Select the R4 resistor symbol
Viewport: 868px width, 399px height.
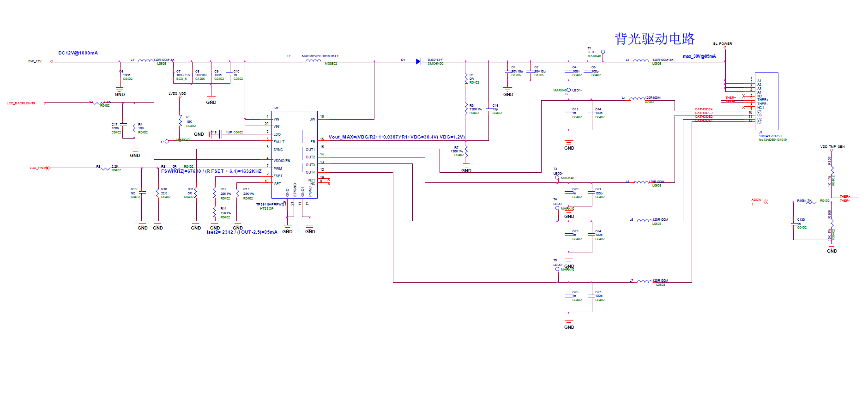[x=134, y=129]
